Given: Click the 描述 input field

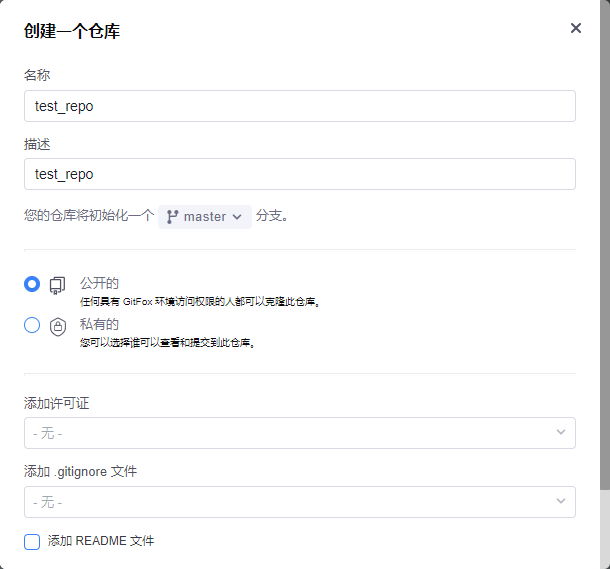Looking at the screenshot, I should pyautogui.click(x=299, y=174).
